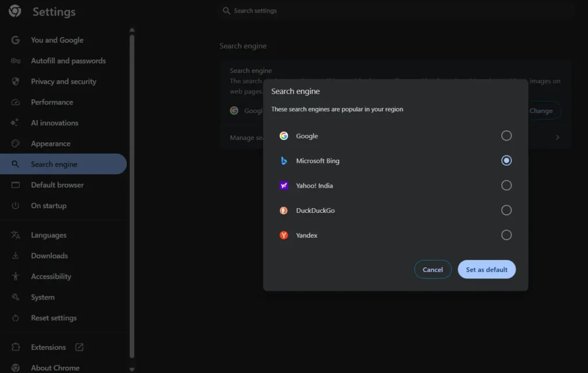Click 'These search engines are popular' text
588x373 pixels.
pyautogui.click(x=337, y=109)
